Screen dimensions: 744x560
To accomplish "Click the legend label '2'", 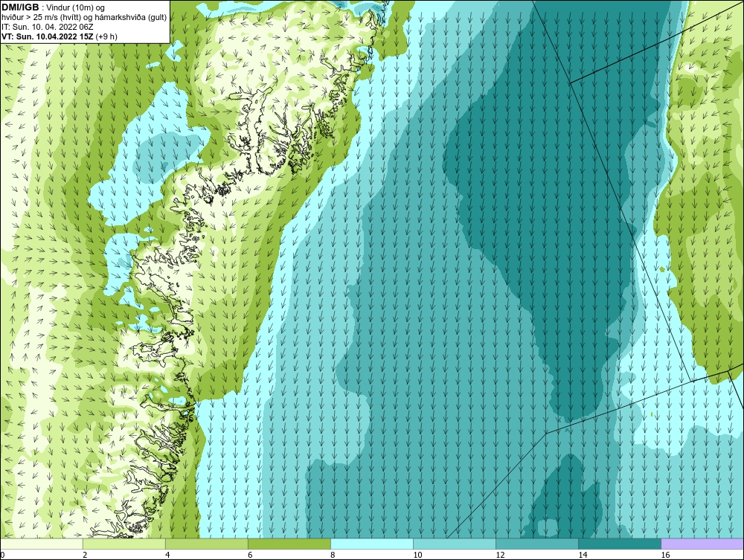I will click(85, 555).
